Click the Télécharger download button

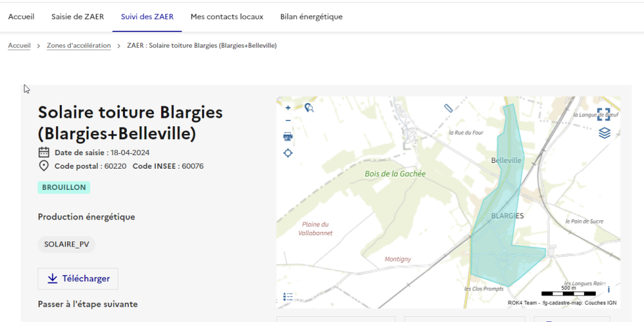[x=78, y=279]
